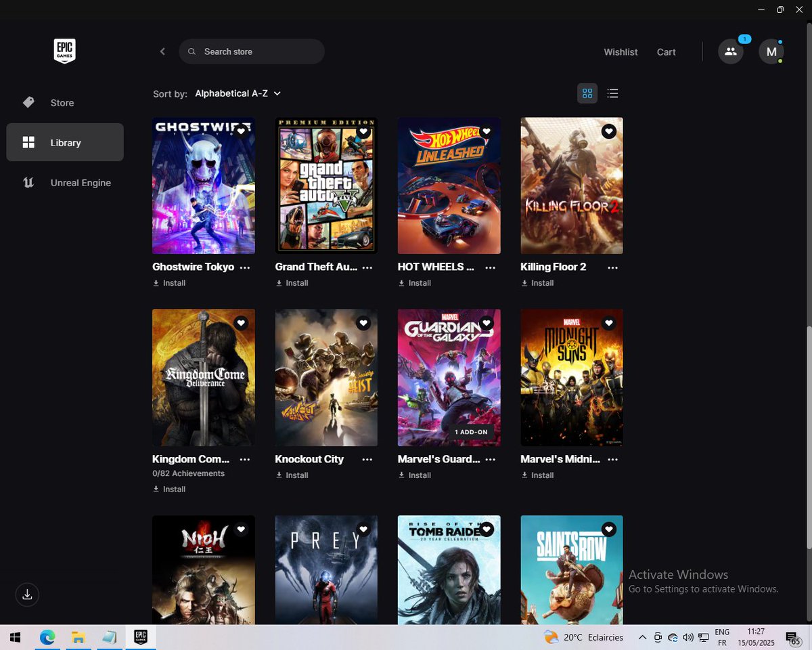Screen dimensions: 812x650
Task: Open options menu for Ghostwire Tokyo
Action: tap(245, 267)
